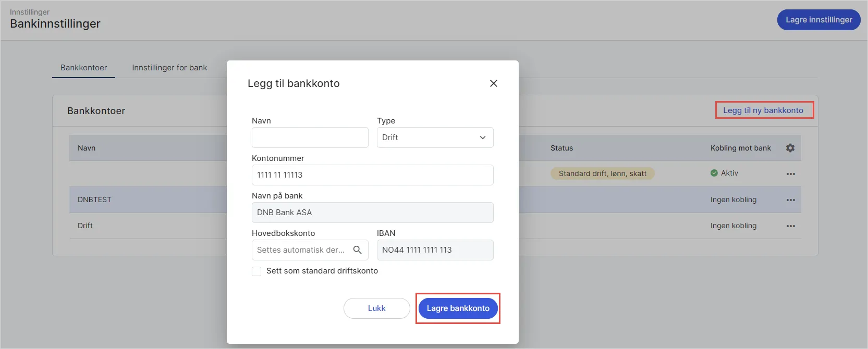The height and width of the screenshot is (349, 868).
Task: Open Innstillinger for bank tab
Action: click(169, 68)
